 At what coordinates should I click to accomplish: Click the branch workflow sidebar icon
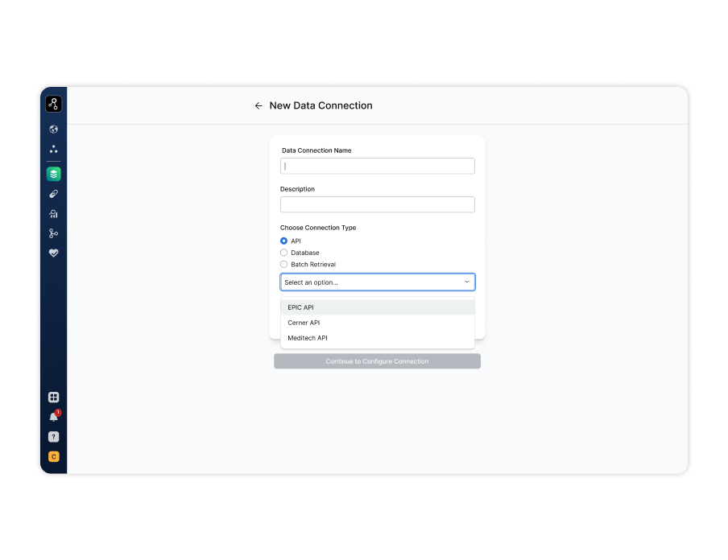(53, 233)
